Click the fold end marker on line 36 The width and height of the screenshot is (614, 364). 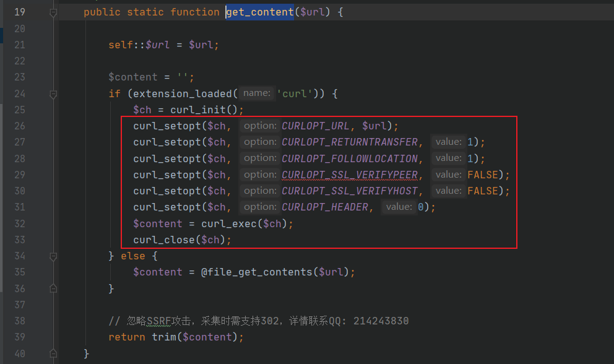[54, 288]
